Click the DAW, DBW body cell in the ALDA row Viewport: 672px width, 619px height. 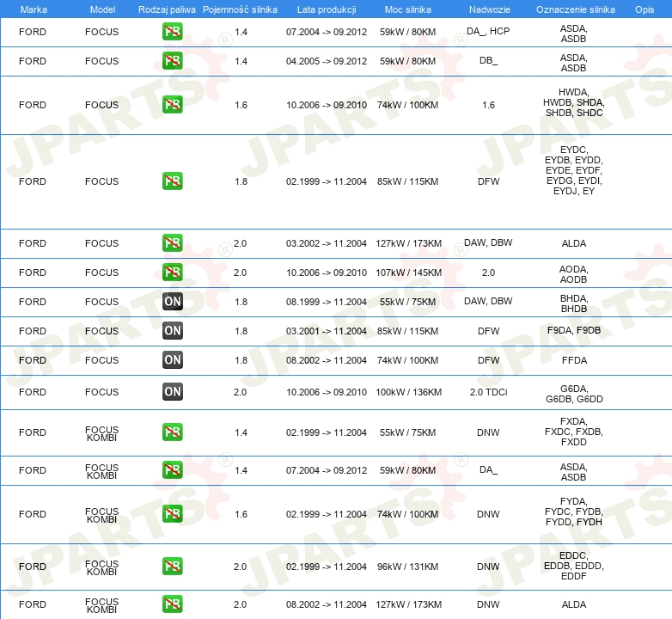488,242
